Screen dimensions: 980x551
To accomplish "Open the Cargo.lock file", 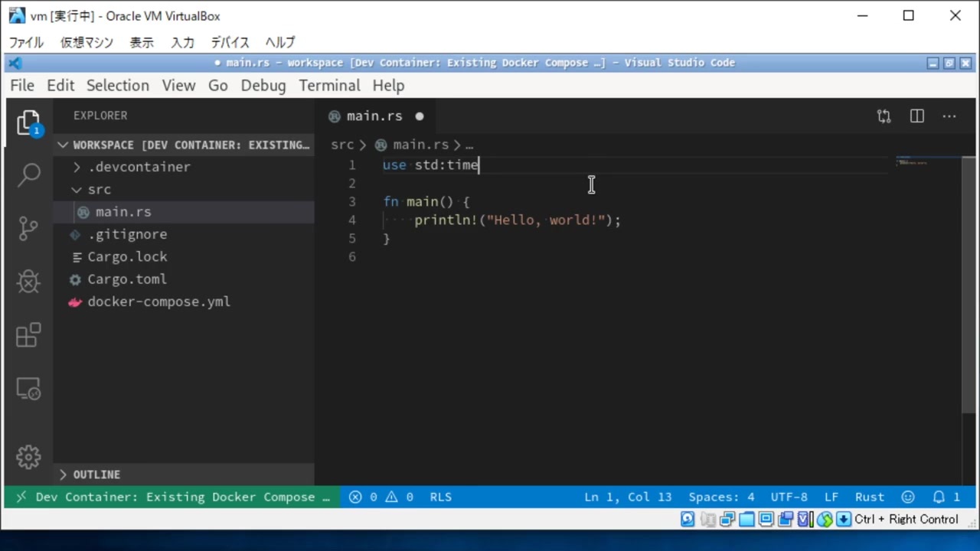I will tap(184, 256).
